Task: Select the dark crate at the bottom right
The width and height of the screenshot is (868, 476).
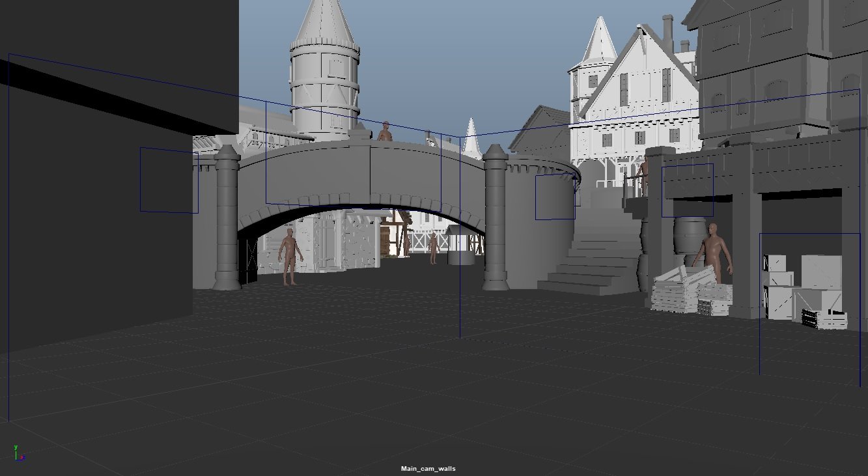Action: click(x=823, y=318)
